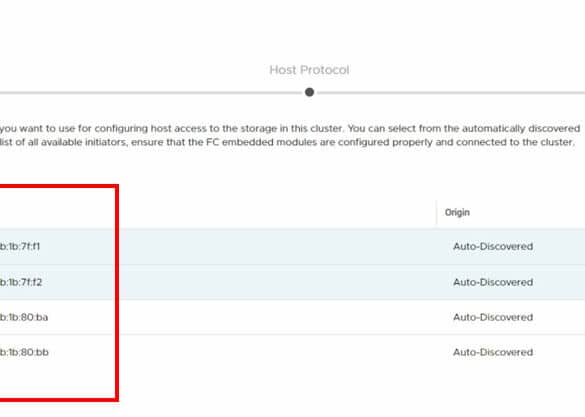Select the initiator ending in 80:ba

tap(24, 317)
